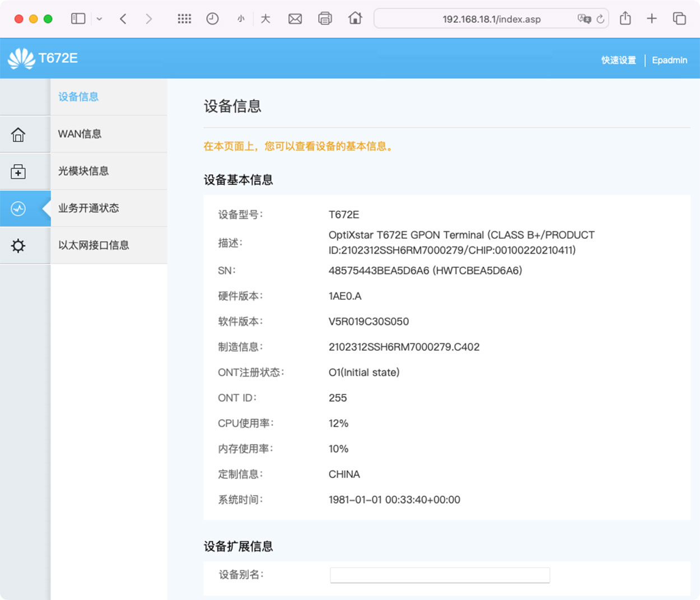700x600 pixels.
Task: Open the 业务开通状态 section
Action: (x=88, y=208)
